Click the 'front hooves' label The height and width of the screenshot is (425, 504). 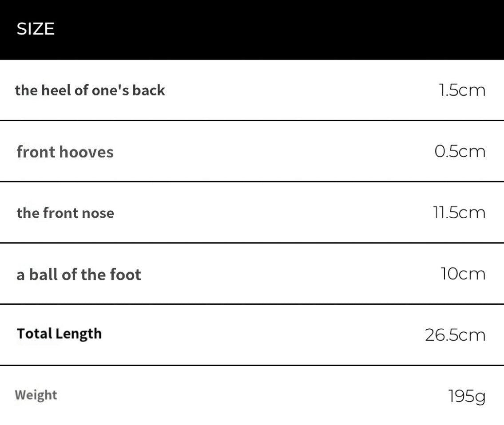(x=65, y=152)
